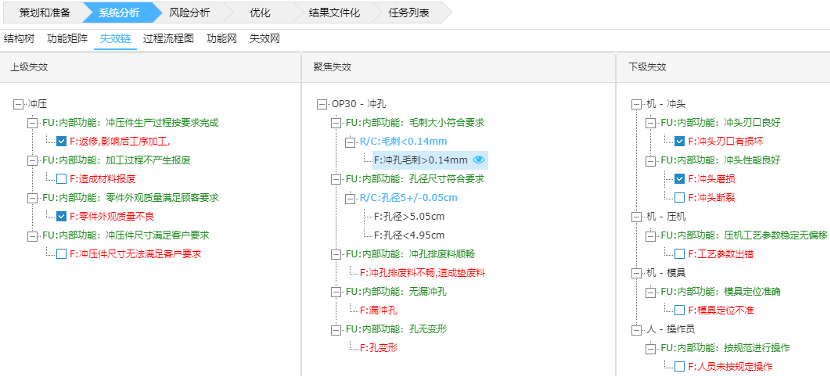Image resolution: width=830 pixels, height=376 pixels.
Task: Collapse the 无漏冲孔 function node
Action: (336, 292)
